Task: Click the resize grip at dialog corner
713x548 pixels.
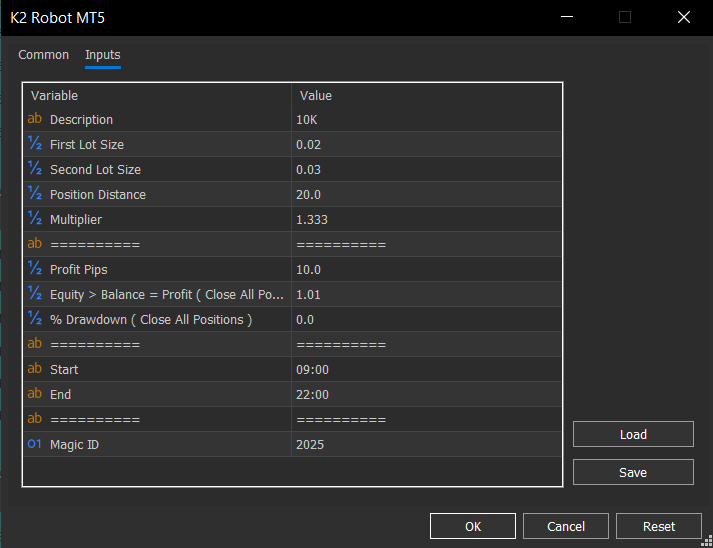Action: tap(707, 542)
